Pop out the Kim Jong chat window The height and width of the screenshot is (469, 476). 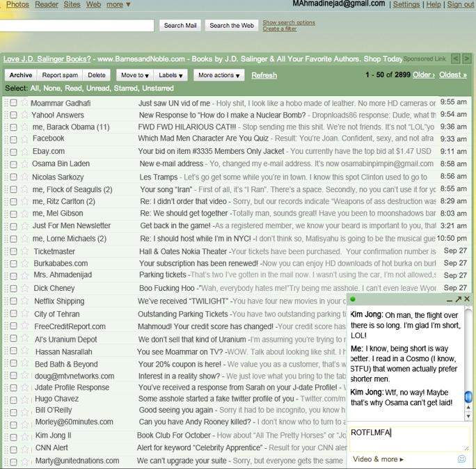click(x=458, y=299)
